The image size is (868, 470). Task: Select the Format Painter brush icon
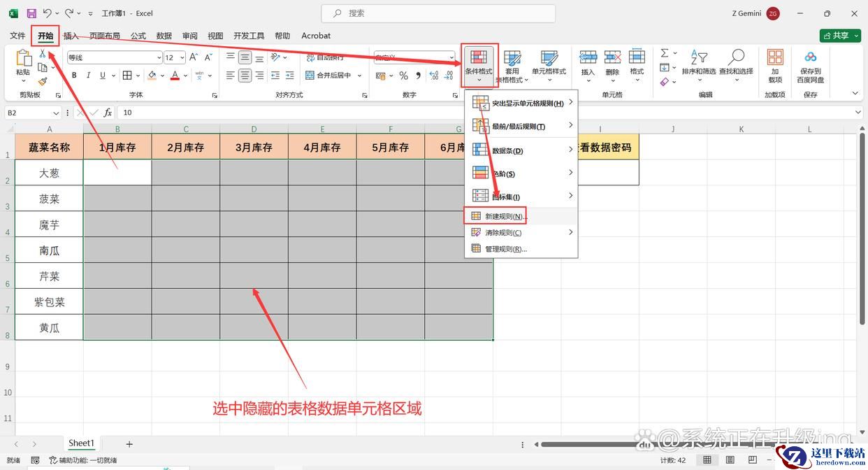(x=43, y=82)
